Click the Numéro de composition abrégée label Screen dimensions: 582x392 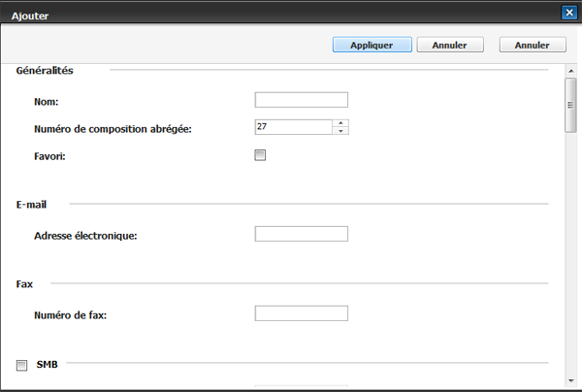pos(113,129)
